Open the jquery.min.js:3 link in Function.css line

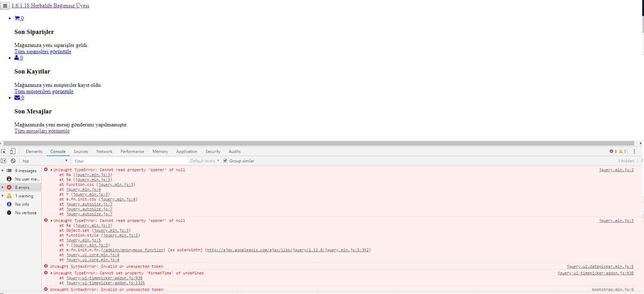click(116, 184)
